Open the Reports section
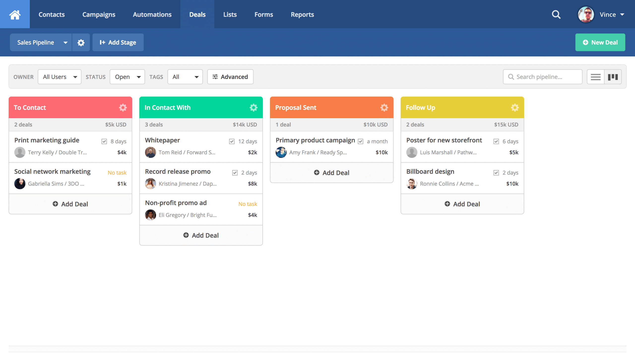635x364 pixels. pos(302,14)
